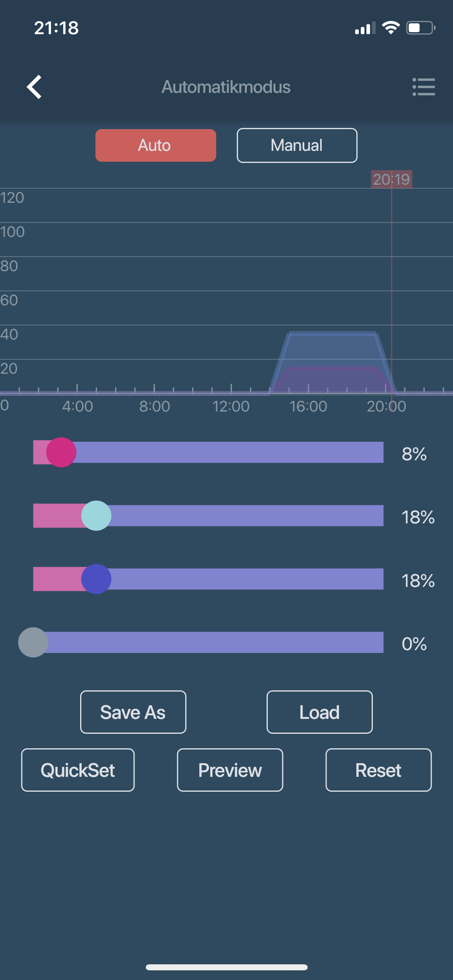Tap the Wi-Fi status icon
The height and width of the screenshot is (980, 453).
pos(391,28)
